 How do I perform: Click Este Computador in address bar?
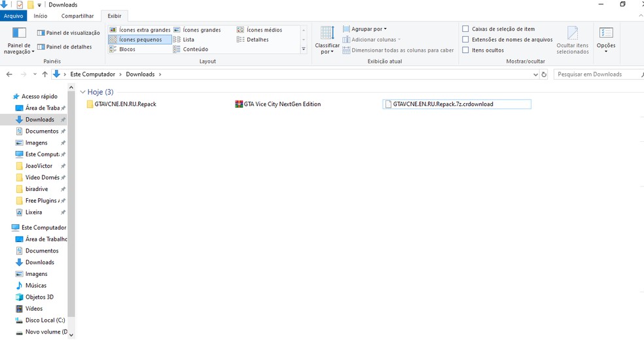point(92,75)
